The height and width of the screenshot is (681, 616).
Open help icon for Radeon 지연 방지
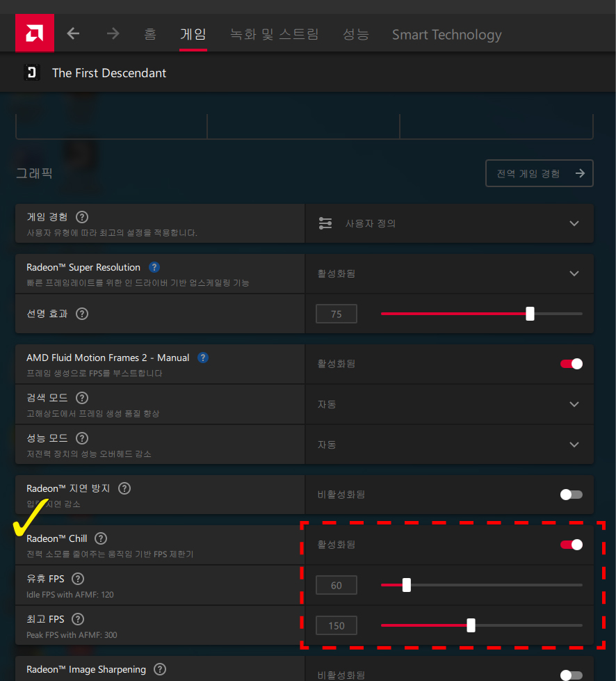coord(124,488)
